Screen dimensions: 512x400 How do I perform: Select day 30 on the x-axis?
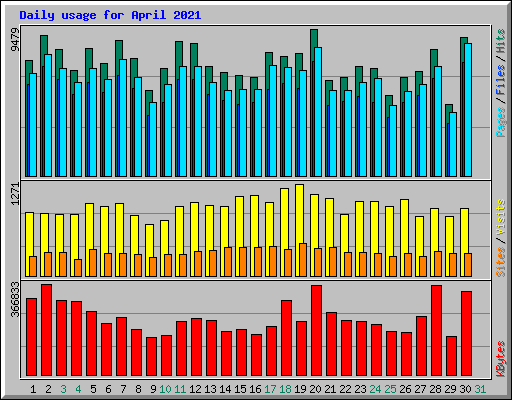point(465,389)
